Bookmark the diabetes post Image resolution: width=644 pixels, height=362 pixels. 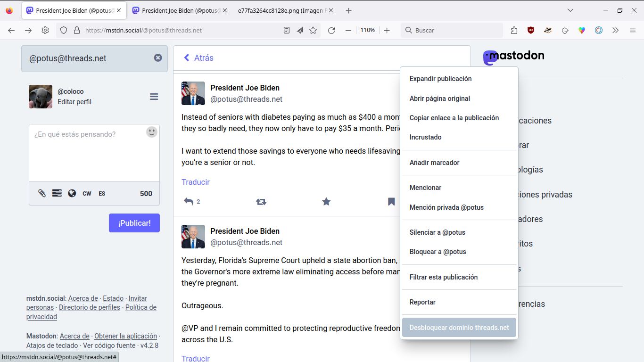[391, 202]
